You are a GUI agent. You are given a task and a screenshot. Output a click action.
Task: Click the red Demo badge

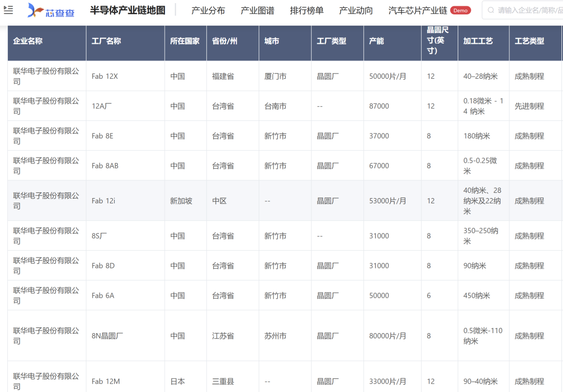point(460,10)
